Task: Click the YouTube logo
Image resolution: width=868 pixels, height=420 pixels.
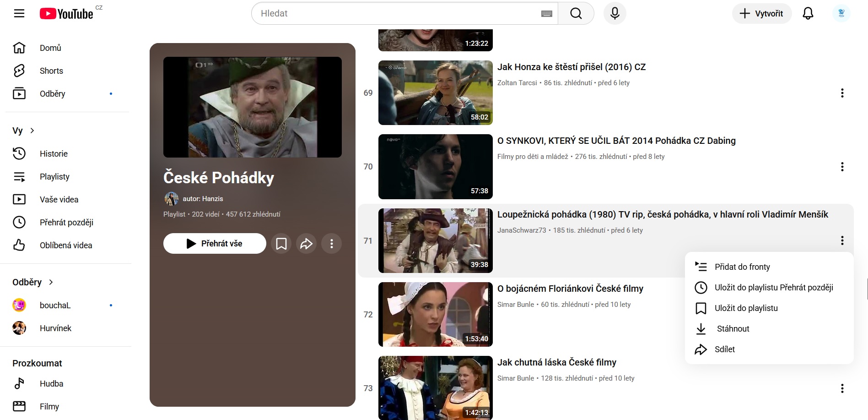Action: coord(67,14)
